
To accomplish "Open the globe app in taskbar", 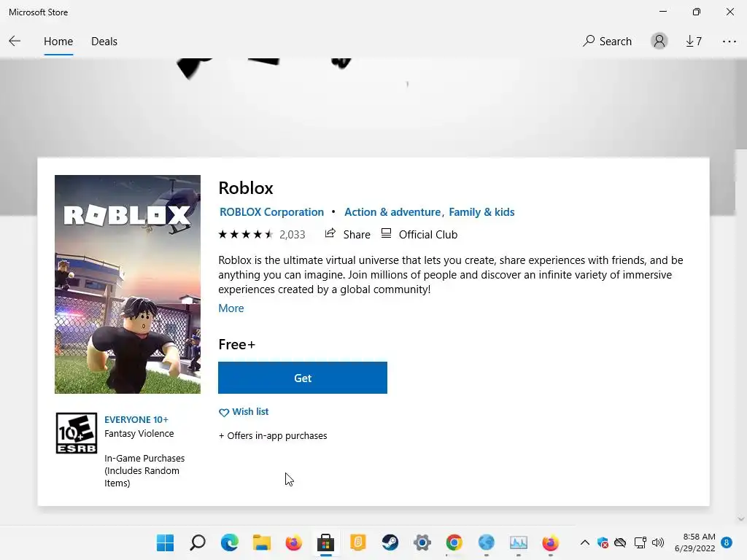I will point(486,542).
